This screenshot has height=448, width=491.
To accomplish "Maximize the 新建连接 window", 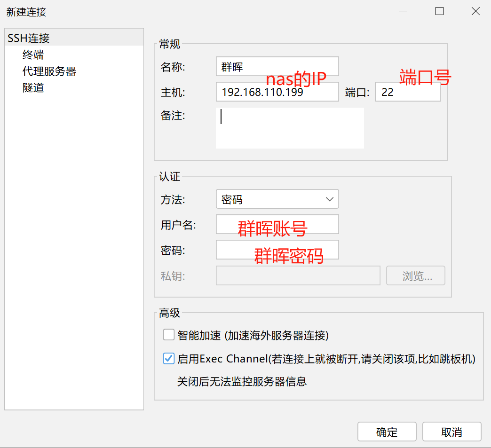I will (439, 12).
